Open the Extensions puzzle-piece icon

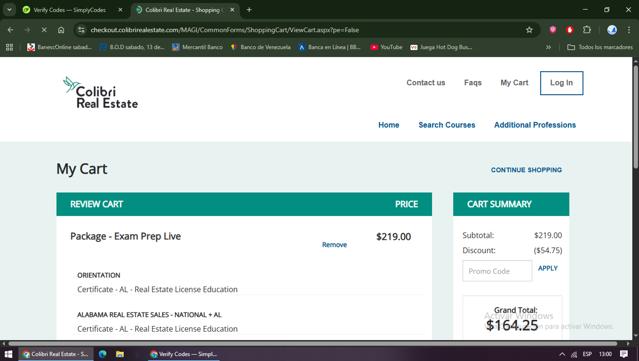click(587, 29)
